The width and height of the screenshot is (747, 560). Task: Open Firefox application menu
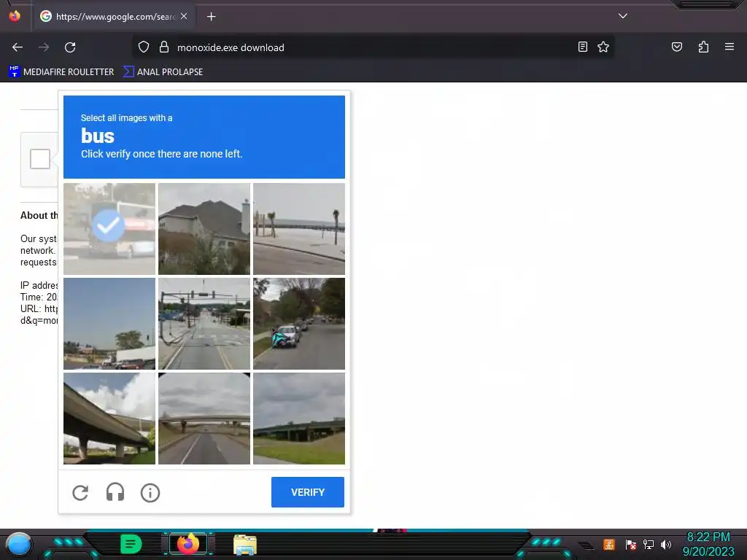(729, 47)
